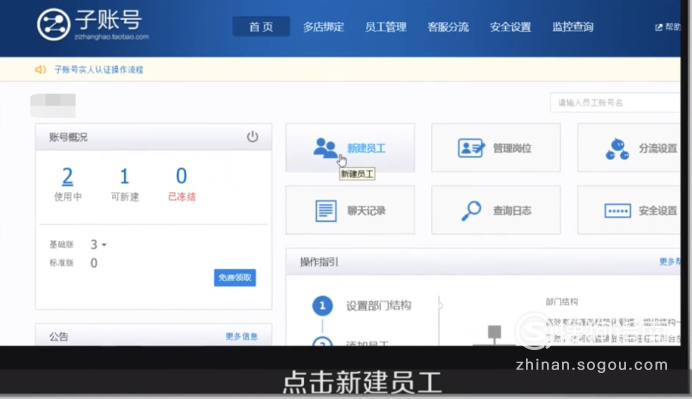Click the power icon in 账号概况

coord(252,136)
